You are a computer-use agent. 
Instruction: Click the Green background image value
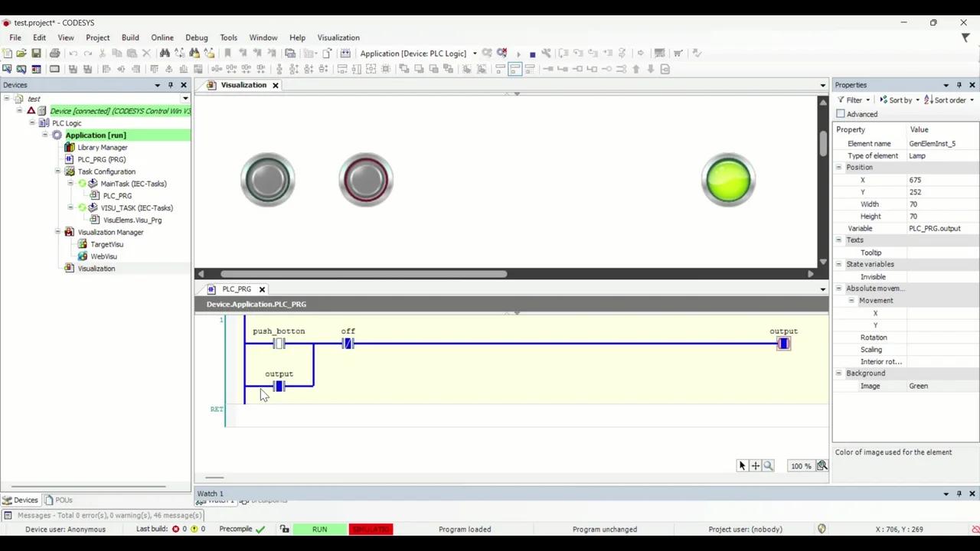click(x=918, y=386)
